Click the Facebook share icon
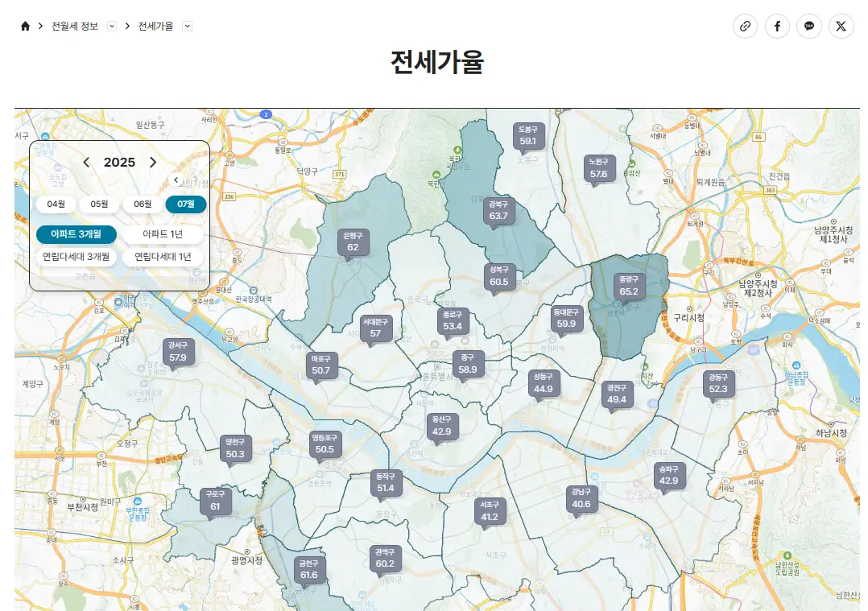The height and width of the screenshot is (611, 868). [777, 26]
